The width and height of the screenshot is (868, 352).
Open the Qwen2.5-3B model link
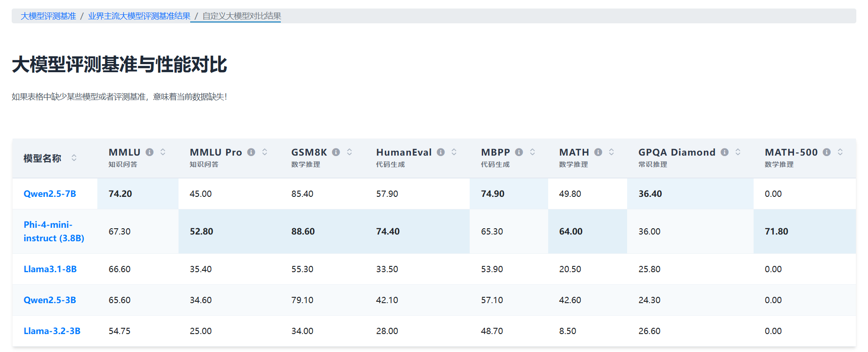(x=50, y=300)
